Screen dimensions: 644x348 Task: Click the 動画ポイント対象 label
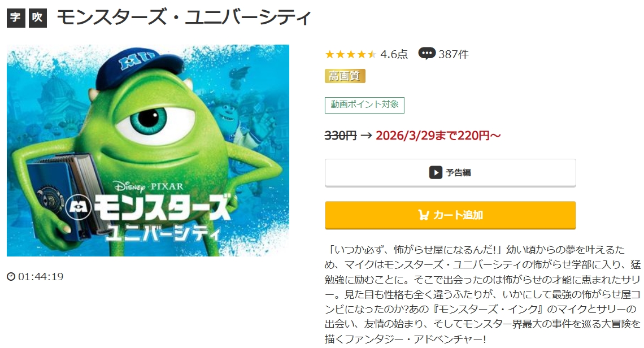click(x=364, y=105)
